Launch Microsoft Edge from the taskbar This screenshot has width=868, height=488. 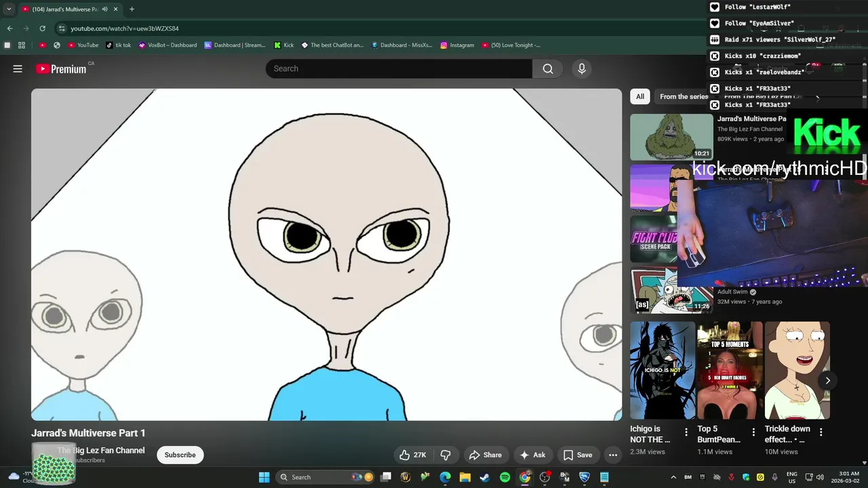click(445, 477)
